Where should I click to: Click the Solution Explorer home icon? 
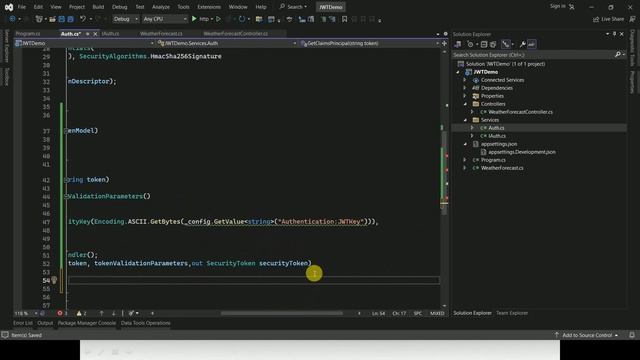(458, 44)
